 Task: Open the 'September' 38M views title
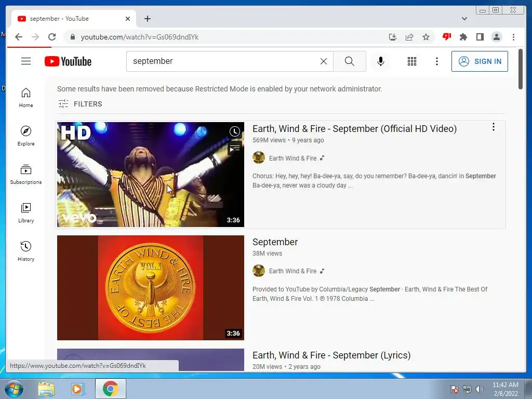point(275,242)
